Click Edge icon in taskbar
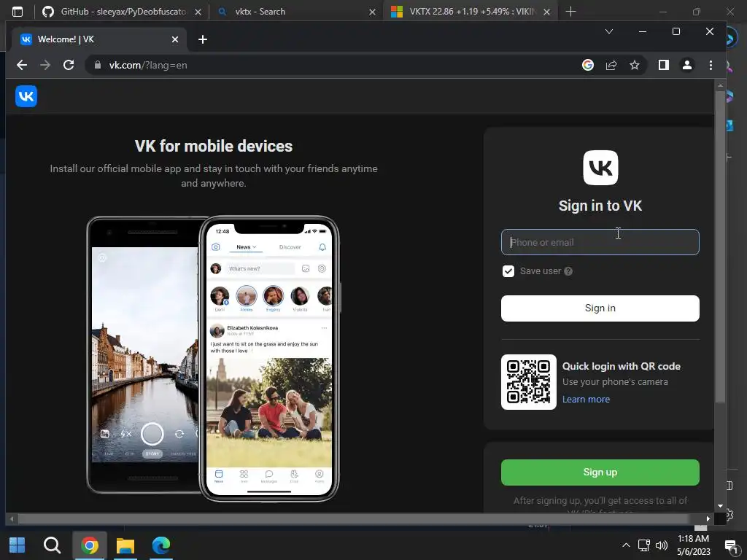The height and width of the screenshot is (560, 747). coord(161,545)
